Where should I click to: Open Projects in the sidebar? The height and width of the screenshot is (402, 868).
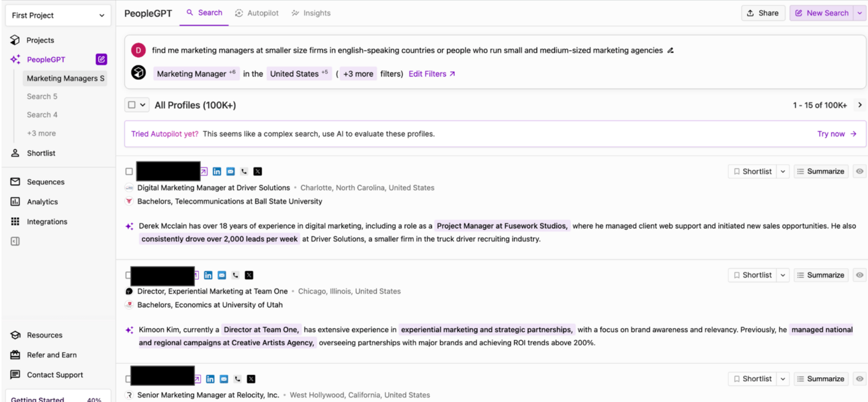(x=40, y=40)
